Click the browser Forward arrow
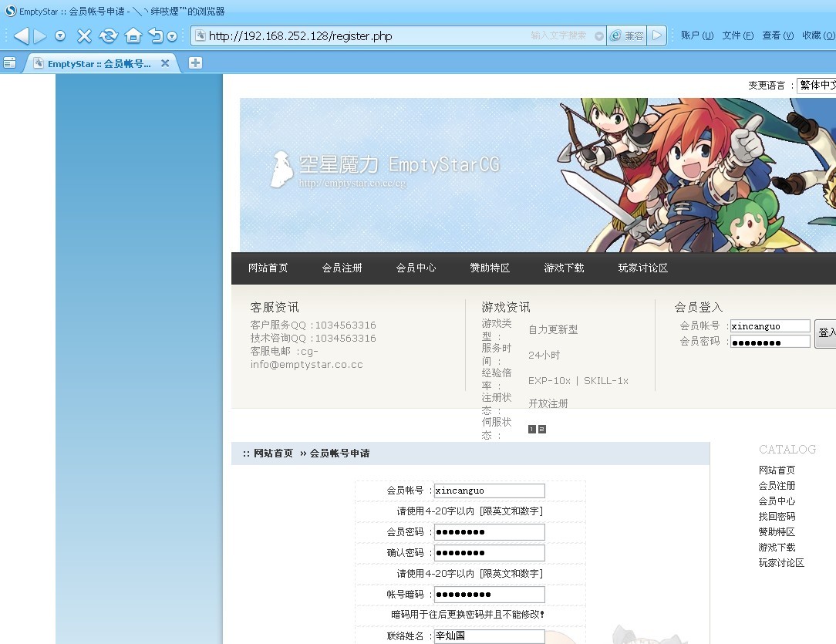 point(40,35)
